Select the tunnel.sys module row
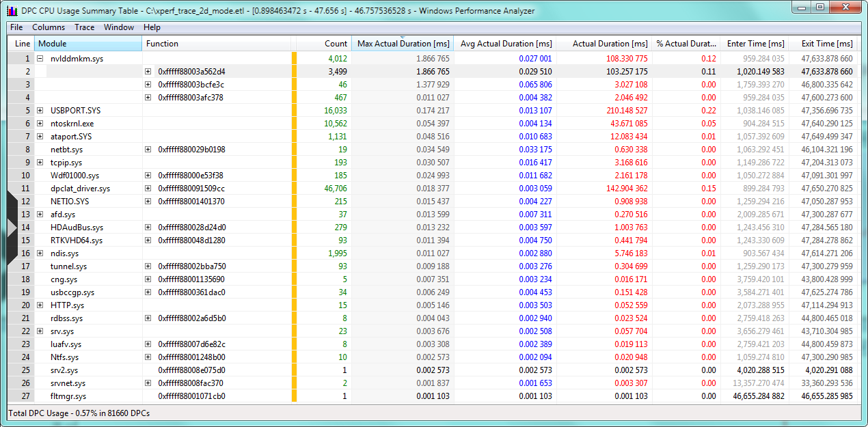 (433, 266)
